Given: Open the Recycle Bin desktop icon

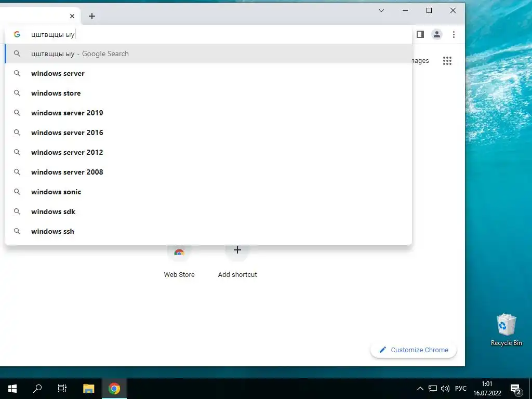Looking at the screenshot, I should 506,329.
